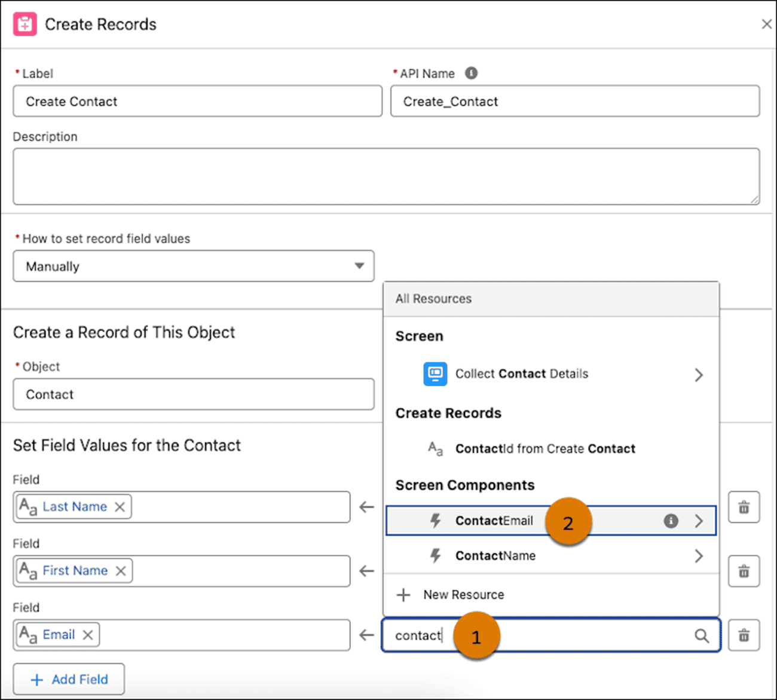The height and width of the screenshot is (700, 777).
Task: Click the First Name field input box
Action: point(182,571)
